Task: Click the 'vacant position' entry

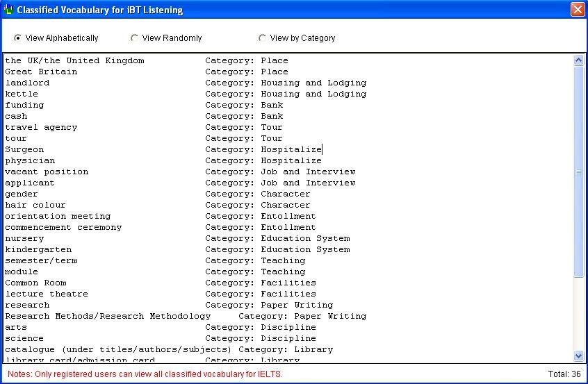Action: point(47,172)
